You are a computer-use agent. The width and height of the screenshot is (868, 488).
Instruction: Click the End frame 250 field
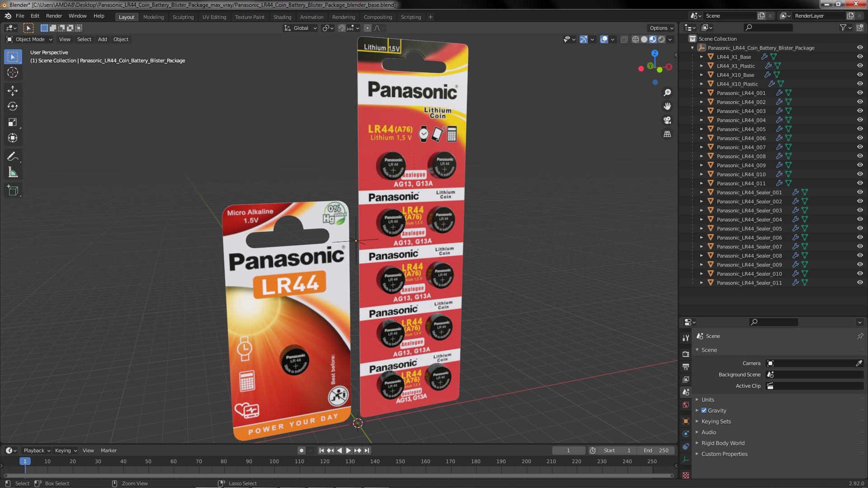pos(656,450)
